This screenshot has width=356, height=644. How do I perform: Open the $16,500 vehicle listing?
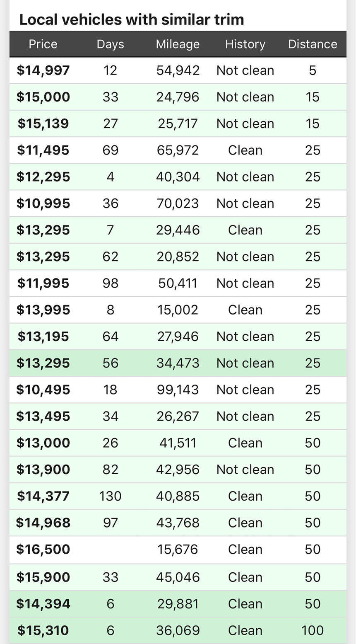pyautogui.click(x=43, y=549)
